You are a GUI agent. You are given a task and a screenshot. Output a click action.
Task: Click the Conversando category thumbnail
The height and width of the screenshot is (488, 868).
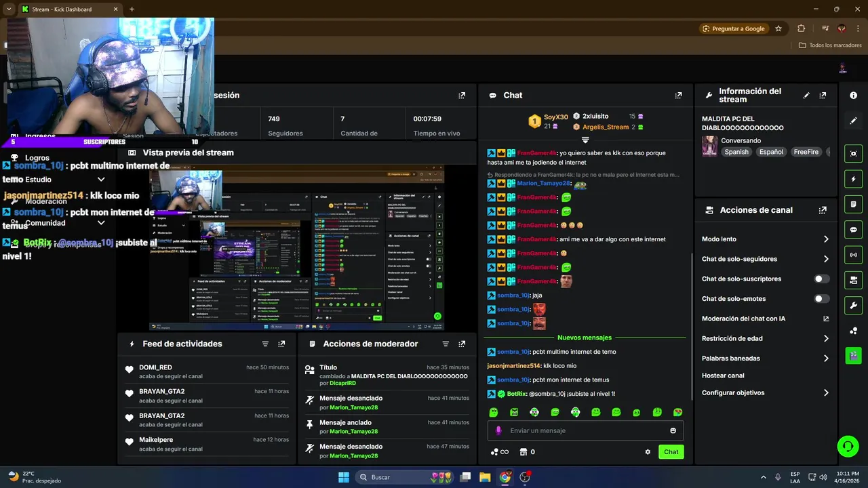pyautogui.click(x=709, y=146)
